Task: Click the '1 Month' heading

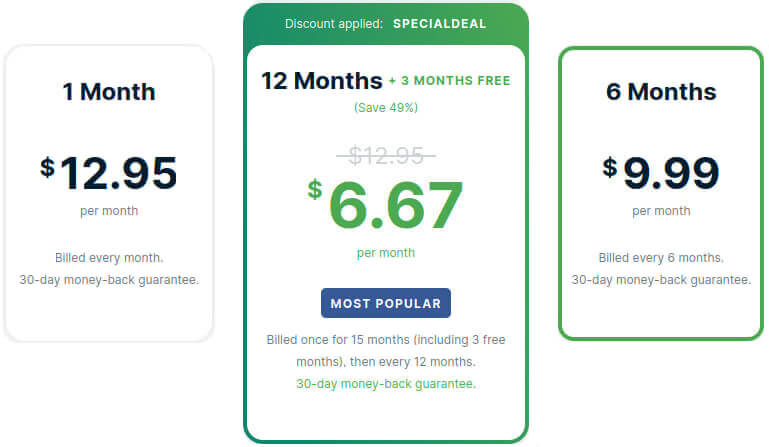Action: [x=109, y=92]
